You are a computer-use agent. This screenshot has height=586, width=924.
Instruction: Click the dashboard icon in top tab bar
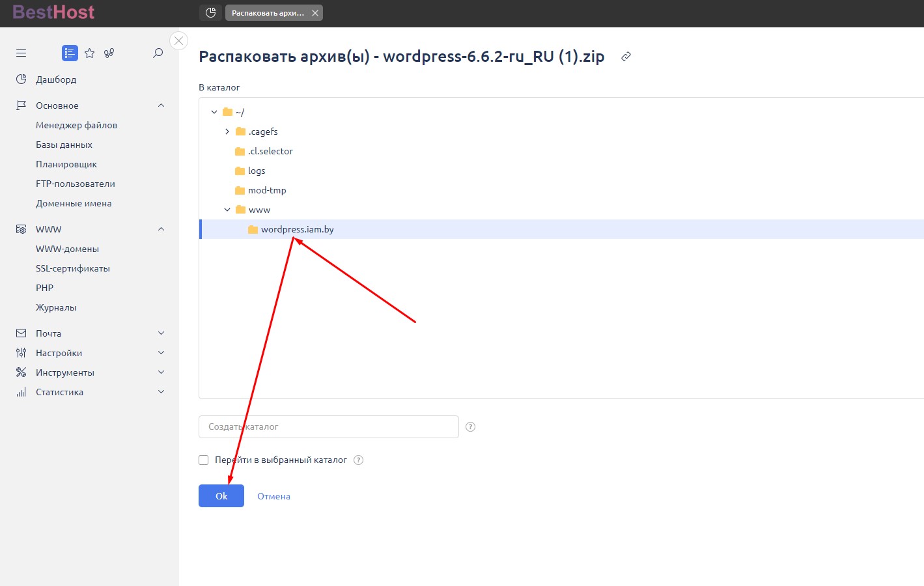coord(210,13)
